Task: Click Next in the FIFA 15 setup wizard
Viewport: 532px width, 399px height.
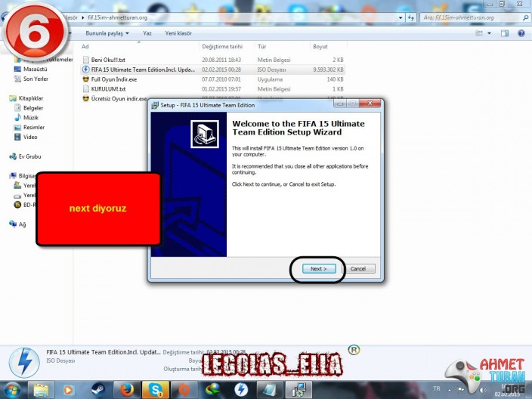Action: 319,268
